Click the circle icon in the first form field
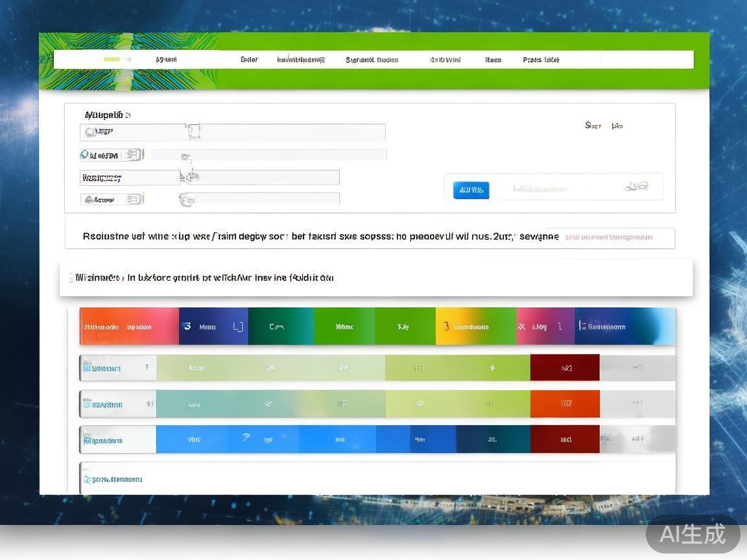The height and width of the screenshot is (560, 747). pos(90,132)
